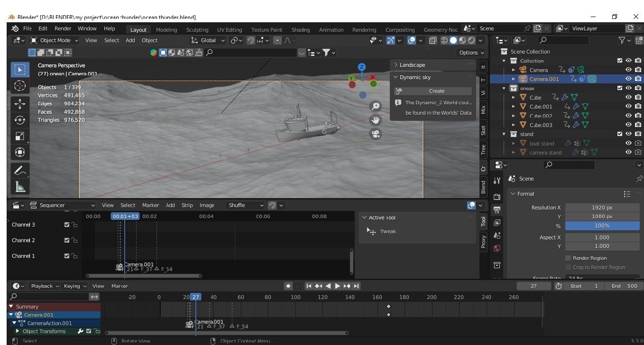This screenshot has height=345, width=644.
Task: Play the animation in reverse
Action: 328,286
